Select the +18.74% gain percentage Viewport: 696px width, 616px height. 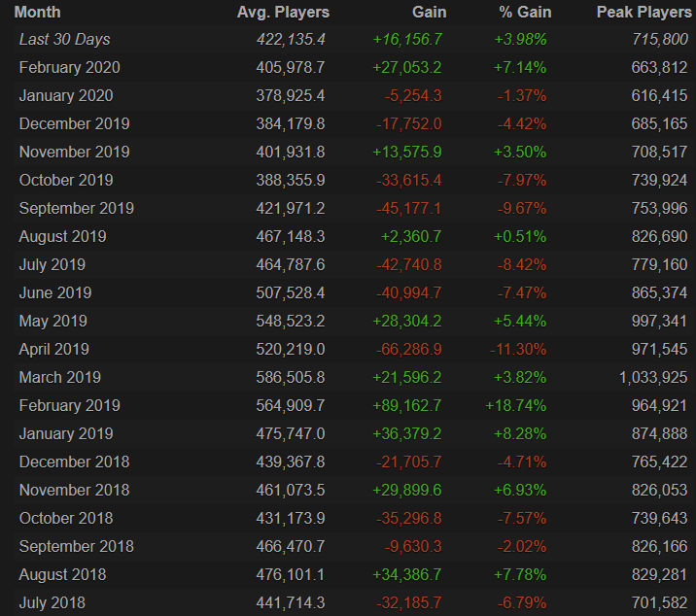[x=516, y=405]
